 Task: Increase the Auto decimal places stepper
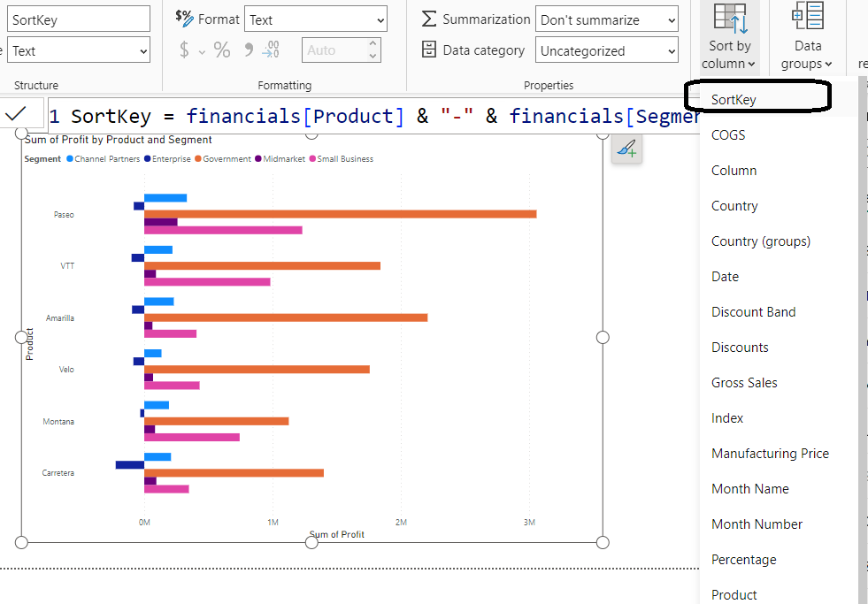coord(373,43)
